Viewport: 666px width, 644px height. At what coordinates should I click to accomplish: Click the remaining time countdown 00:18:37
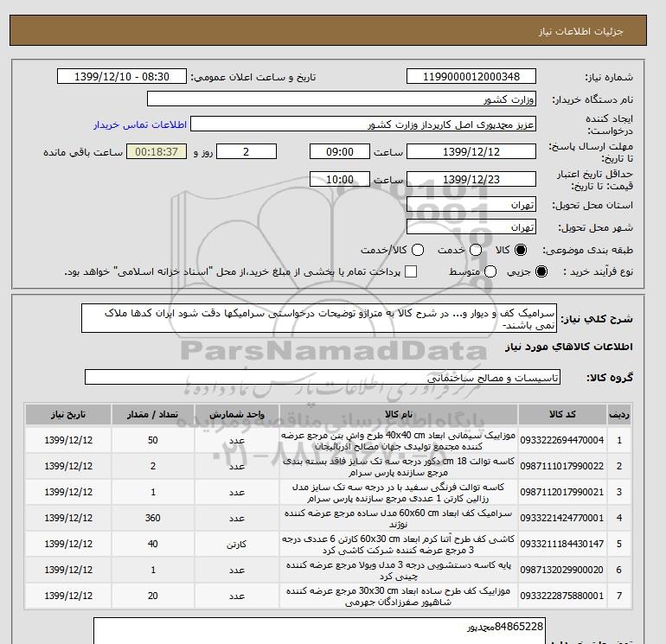tap(157, 151)
